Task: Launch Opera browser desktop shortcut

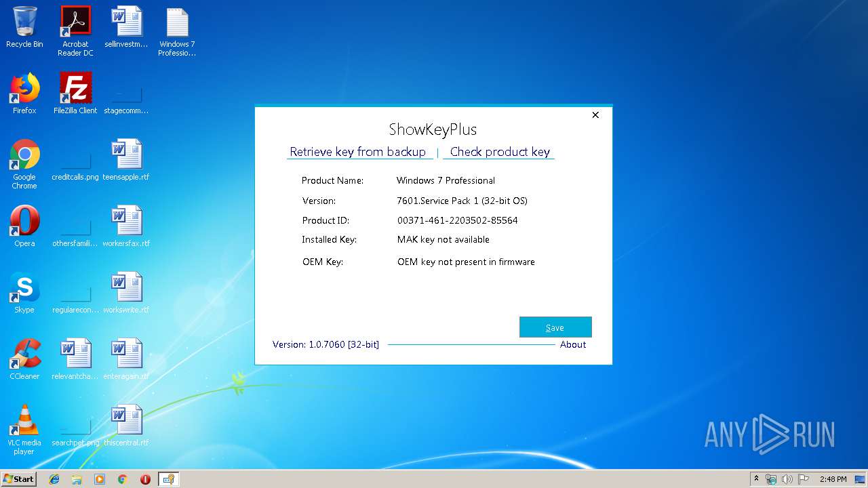Action: [24, 227]
